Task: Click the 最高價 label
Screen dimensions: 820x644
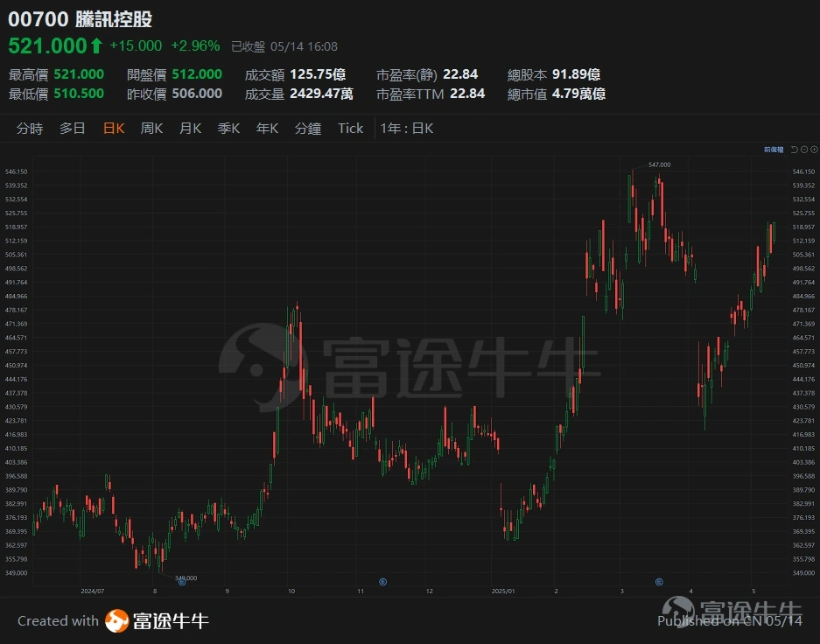Action: [28, 74]
